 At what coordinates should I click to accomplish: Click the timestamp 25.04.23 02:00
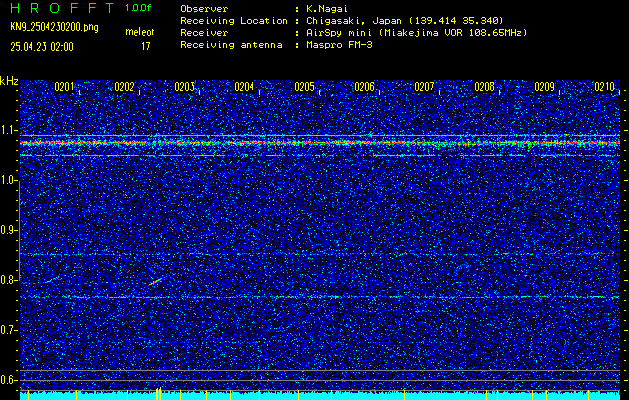(x=42, y=47)
